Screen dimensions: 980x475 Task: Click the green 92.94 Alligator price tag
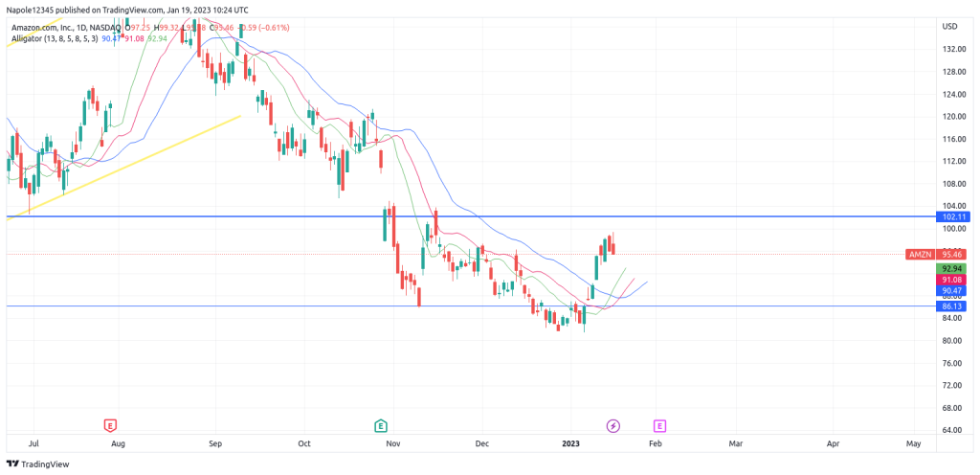(952, 269)
